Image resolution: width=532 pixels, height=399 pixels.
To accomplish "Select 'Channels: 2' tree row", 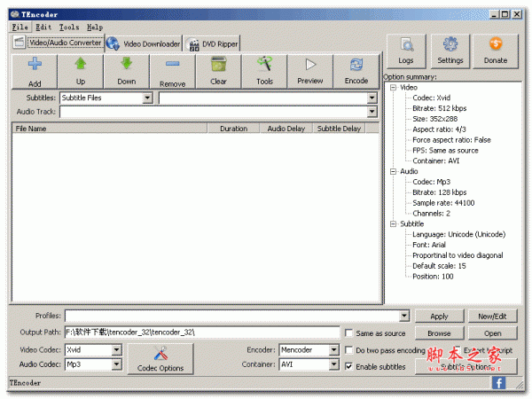I will click(431, 214).
